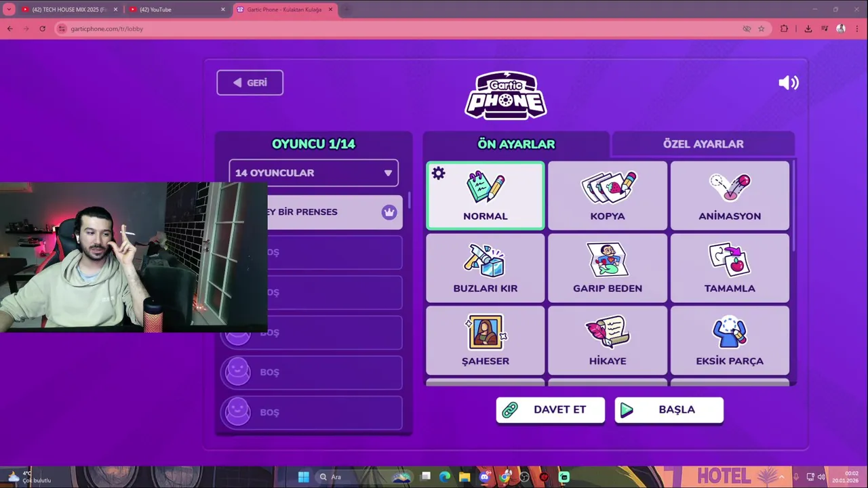This screenshot has width=868, height=488.
Task: Open the tab search dropdown
Action: (9, 9)
